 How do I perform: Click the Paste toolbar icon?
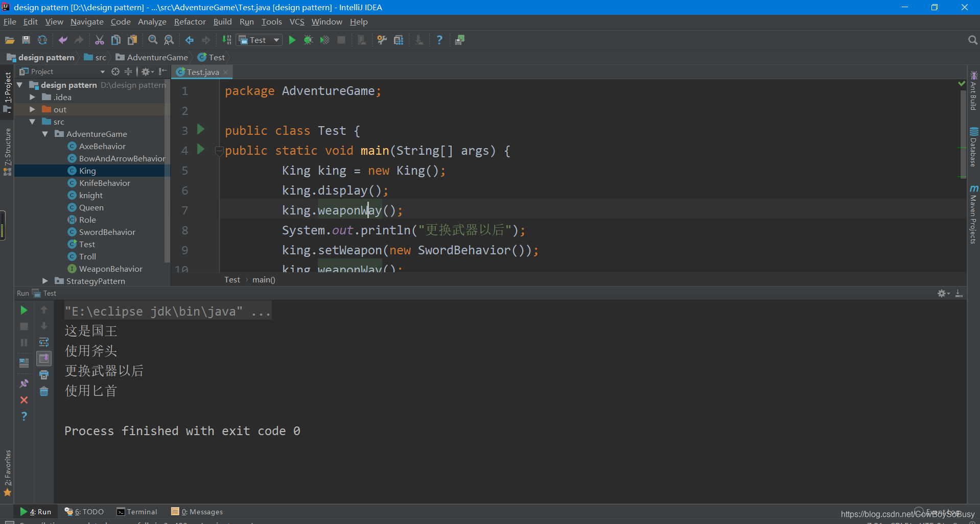[x=132, y=40]
